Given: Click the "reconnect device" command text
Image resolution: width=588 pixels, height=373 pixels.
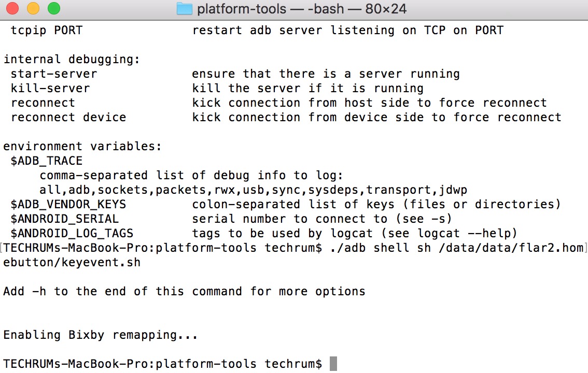Looking at the screenshot, I should click(68, 117).
